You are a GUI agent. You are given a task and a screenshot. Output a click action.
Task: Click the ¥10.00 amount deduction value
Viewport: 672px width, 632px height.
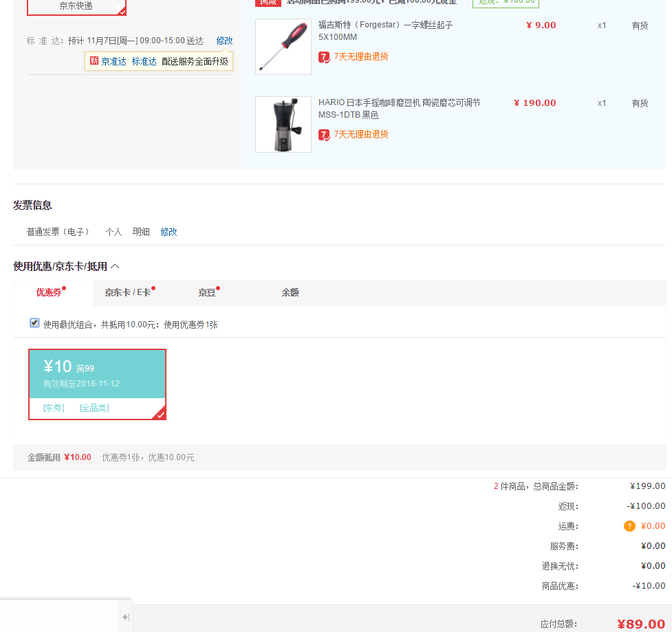pyautogui.click(x=78, y=457)
